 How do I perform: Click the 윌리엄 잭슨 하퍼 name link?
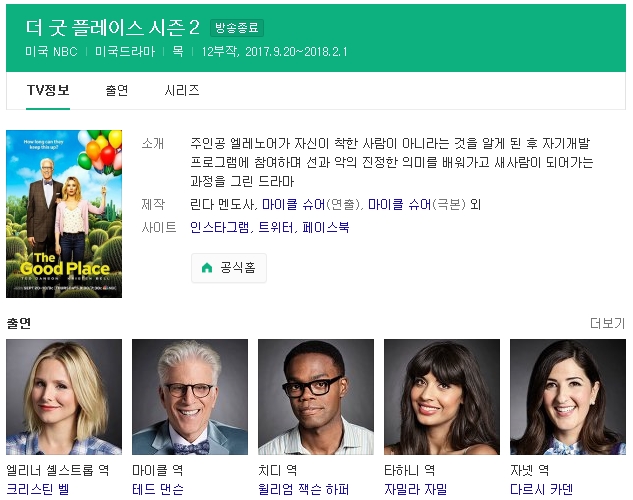click(303, 489)
